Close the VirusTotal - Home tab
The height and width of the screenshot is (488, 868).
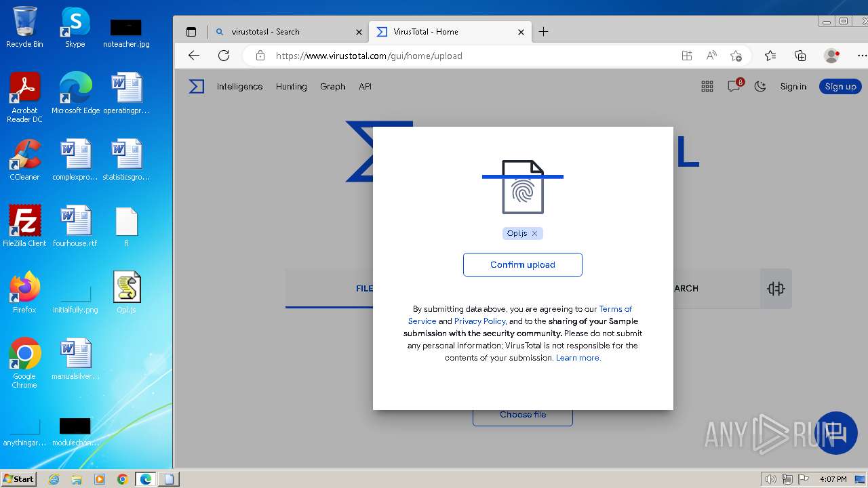521,32
